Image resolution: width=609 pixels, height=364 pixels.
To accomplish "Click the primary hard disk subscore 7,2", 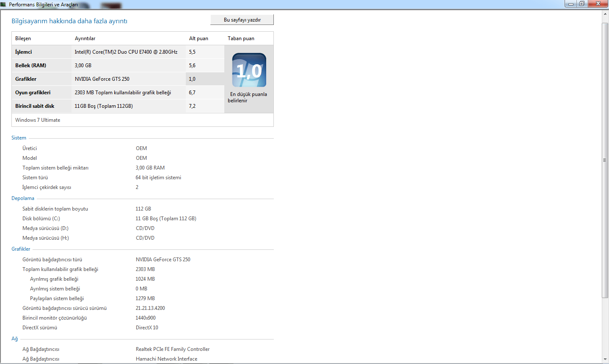I will point(192,106).
